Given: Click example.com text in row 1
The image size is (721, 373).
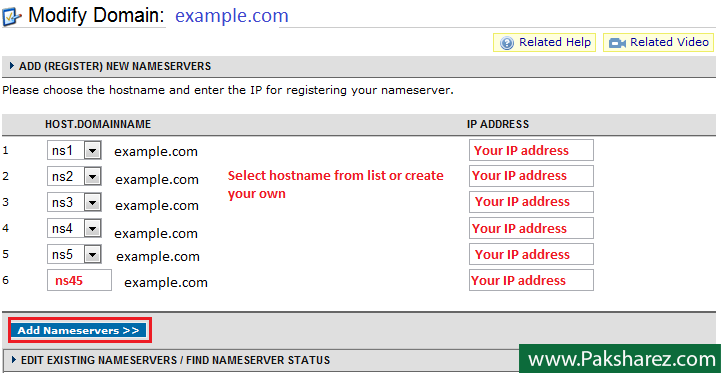Looking at the screenshot, I should (156, 152).
